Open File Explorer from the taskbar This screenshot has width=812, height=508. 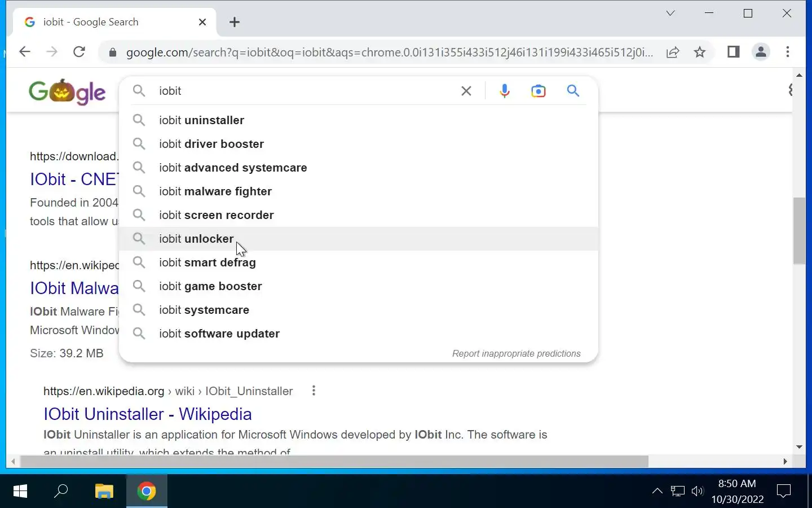tap(104, 491)
